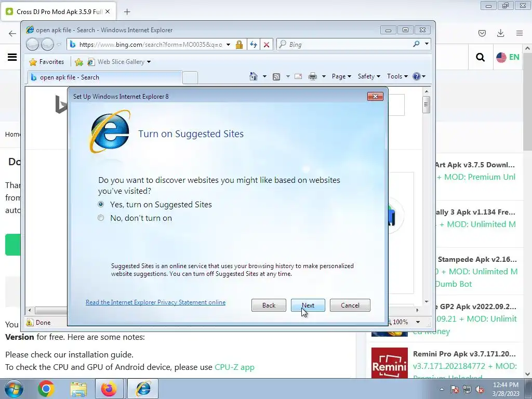
Task: Expand the IE address bar dropdown
Action: (x=229, y=45)
